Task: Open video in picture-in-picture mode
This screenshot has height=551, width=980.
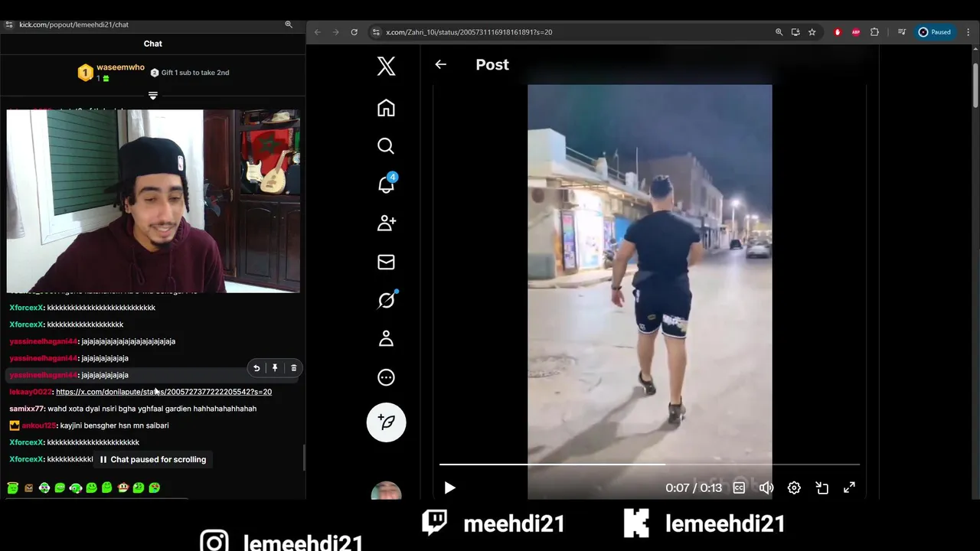Action: [822, 487]
